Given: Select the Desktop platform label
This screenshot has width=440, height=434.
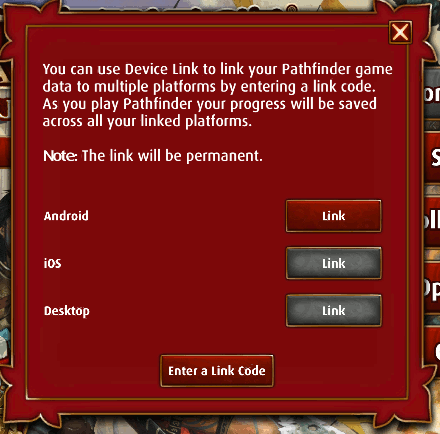Looking at the screenshot, I should (x=67, y=311).
